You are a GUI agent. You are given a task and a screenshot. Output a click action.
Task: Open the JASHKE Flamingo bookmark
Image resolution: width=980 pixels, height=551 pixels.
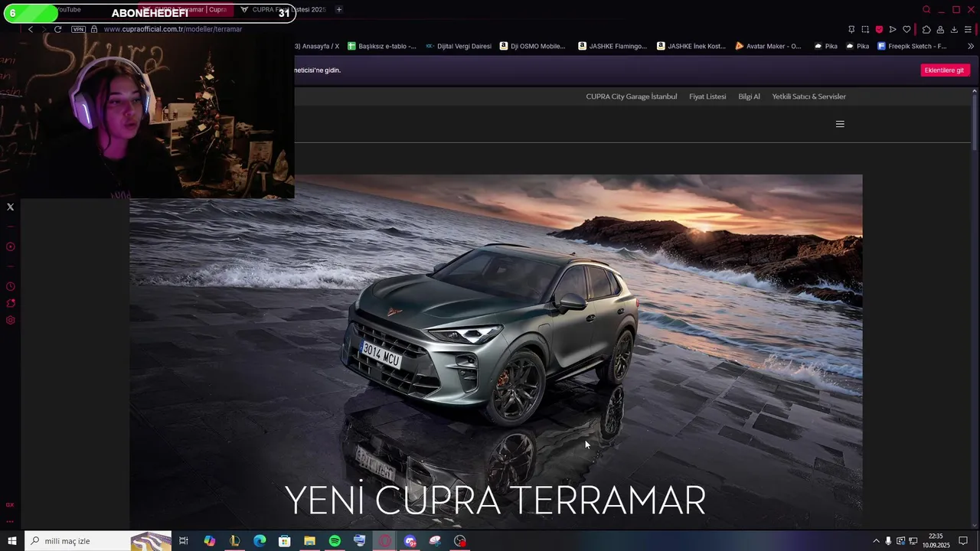tap(612, 46)
